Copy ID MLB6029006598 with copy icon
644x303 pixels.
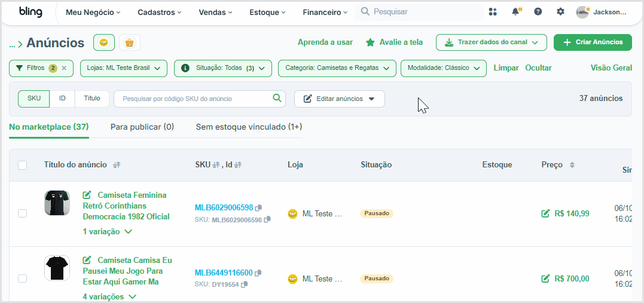click(258, 207)
